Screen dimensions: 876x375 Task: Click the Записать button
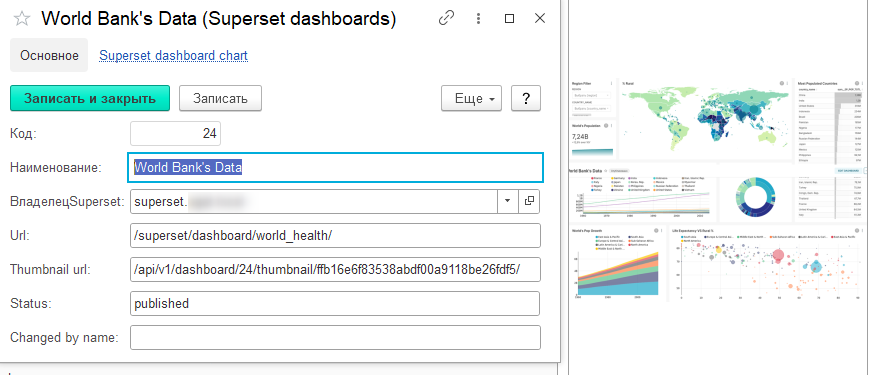[x=220, y=99]
